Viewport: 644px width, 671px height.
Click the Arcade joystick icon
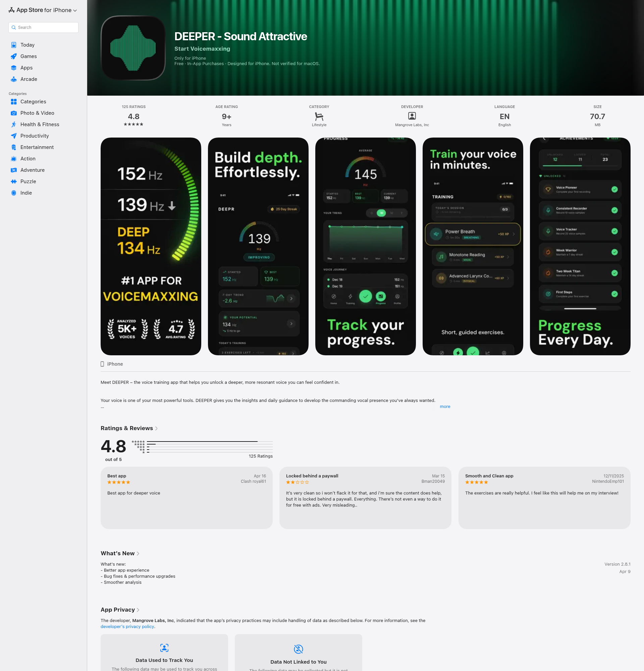pos(14,79)
